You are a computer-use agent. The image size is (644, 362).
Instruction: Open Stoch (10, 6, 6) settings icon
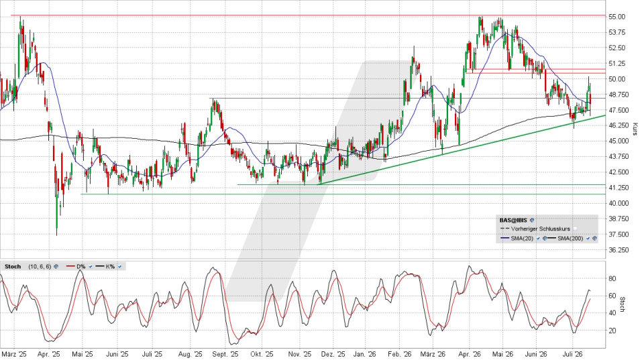(56, 266)
